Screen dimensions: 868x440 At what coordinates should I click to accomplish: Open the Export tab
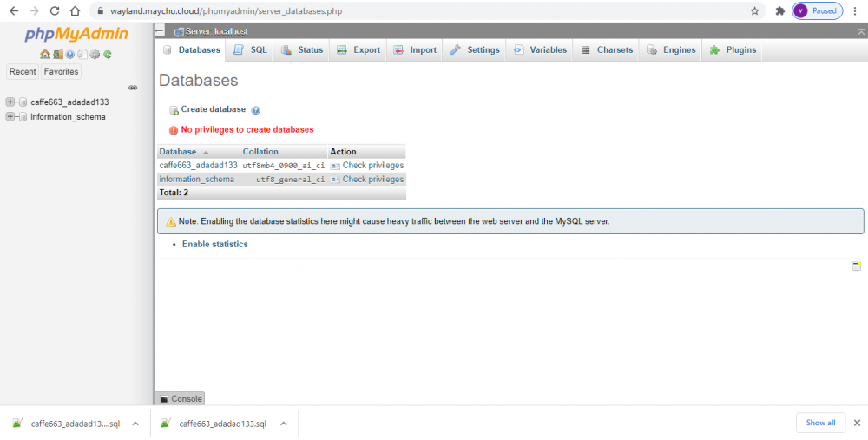[x=358, y=49]
